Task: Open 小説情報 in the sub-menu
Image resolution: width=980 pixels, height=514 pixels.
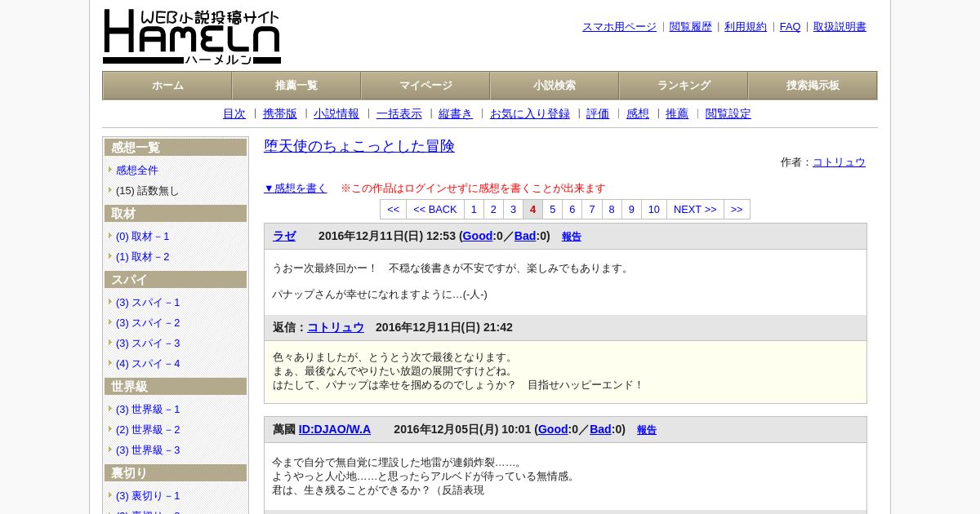Action: click(336, 114)
